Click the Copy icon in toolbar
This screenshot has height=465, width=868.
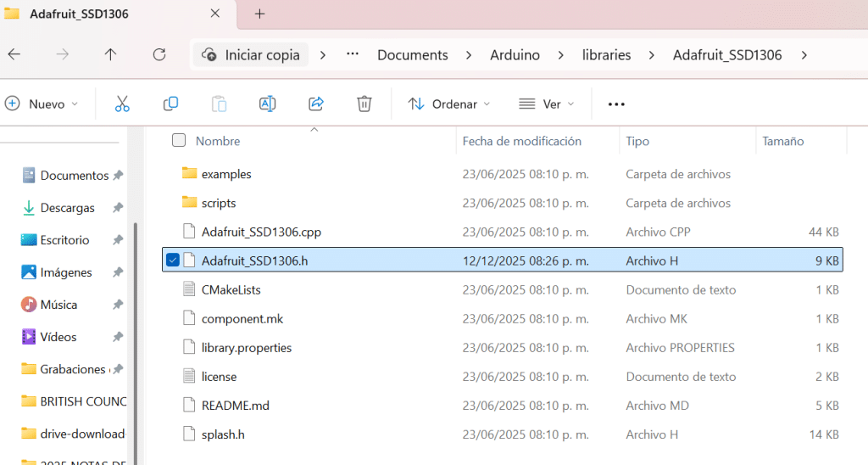click(170, 104)
